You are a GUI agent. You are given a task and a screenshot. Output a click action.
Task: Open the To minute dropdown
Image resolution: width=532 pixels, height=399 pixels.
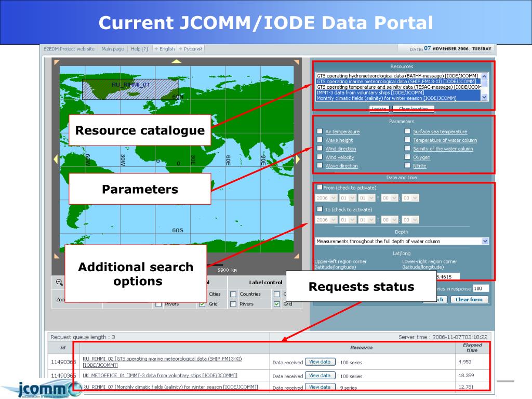[x=410, y=220]
